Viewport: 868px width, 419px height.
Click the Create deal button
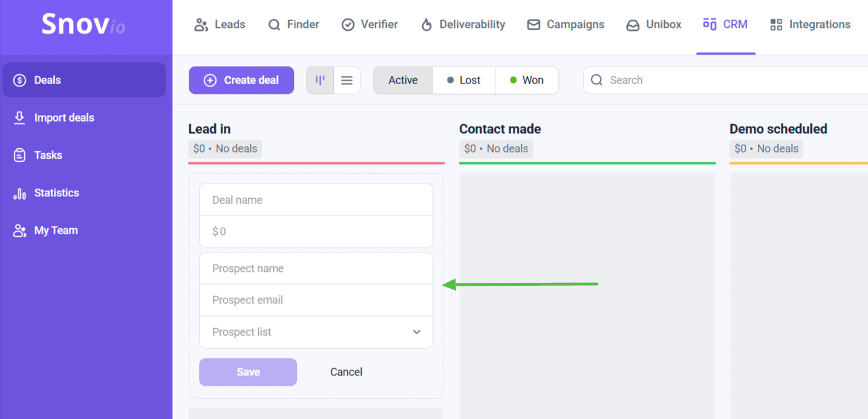pyautogui.click(x=241, y=80)
